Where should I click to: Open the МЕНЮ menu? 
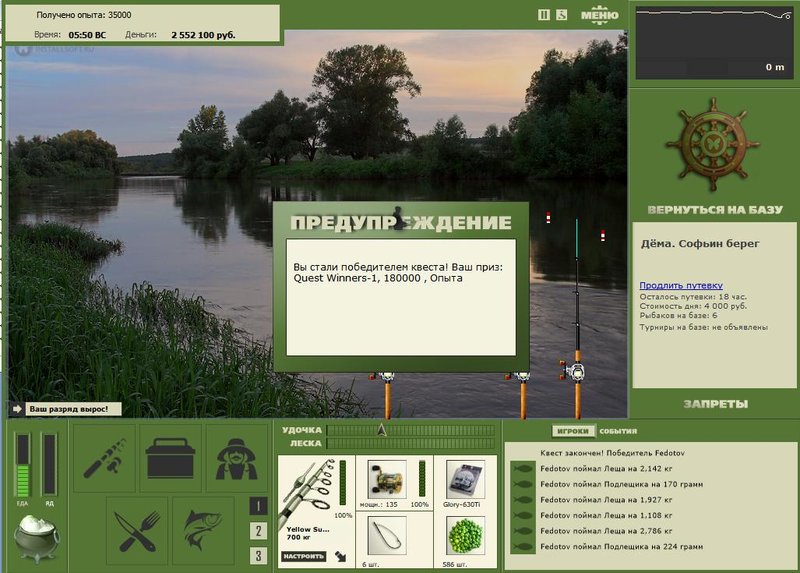point(599,15)
